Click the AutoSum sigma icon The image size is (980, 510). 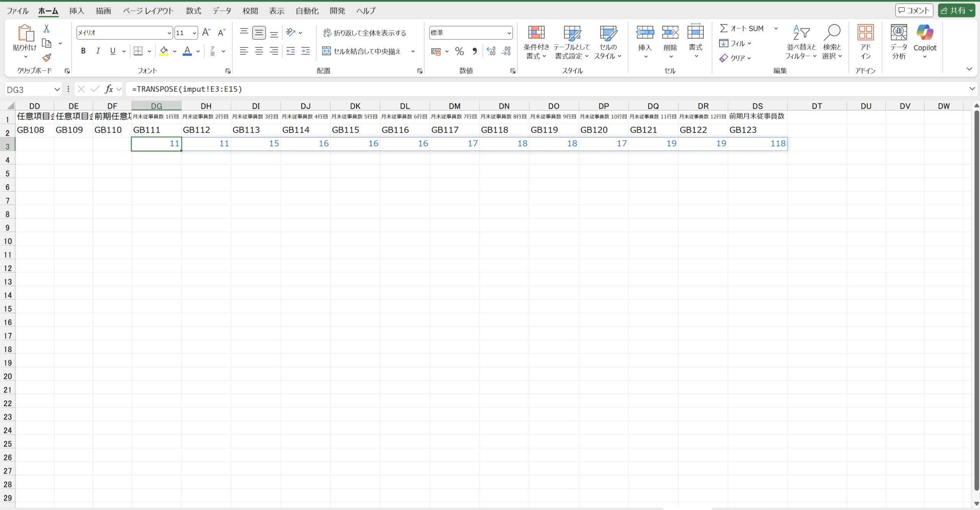click(724, 28)
